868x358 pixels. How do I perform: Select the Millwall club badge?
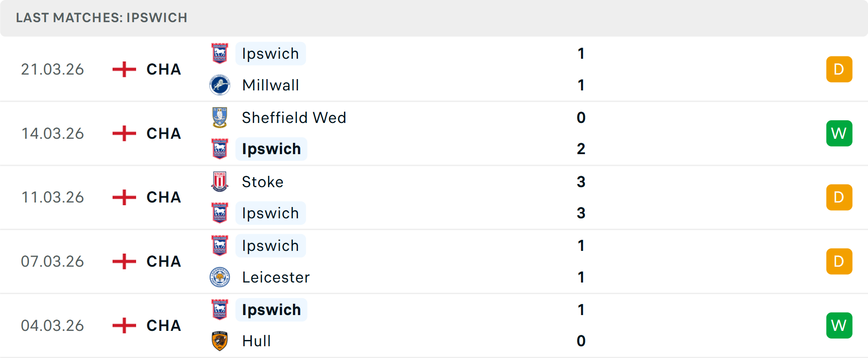pos(220,85)
